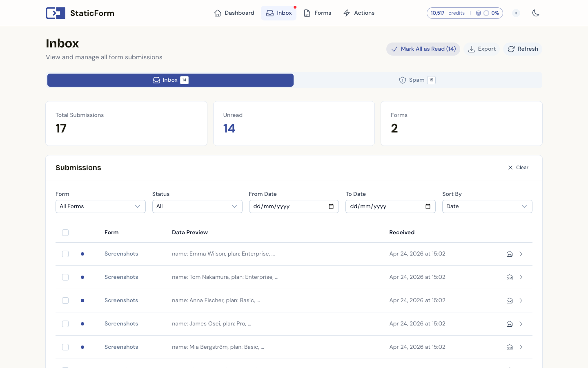Viewport: 588px width, 368px height.
Task: Click the StaticForm logo icon
Action: 56,13
